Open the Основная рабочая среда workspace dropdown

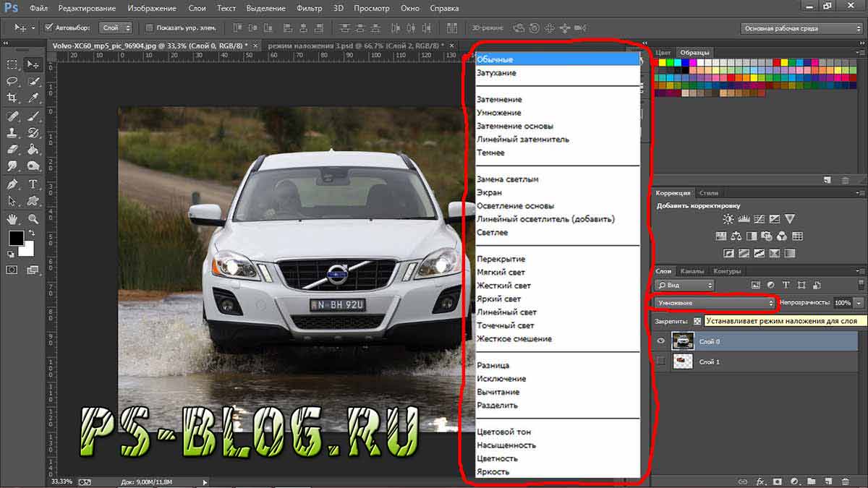[801, 28]
